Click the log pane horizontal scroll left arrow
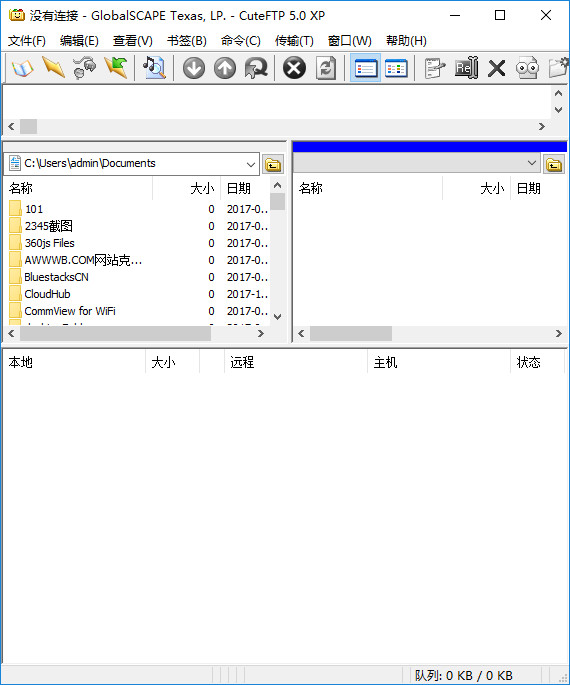Screen dimensions: 570x685 tap(11, 127)
